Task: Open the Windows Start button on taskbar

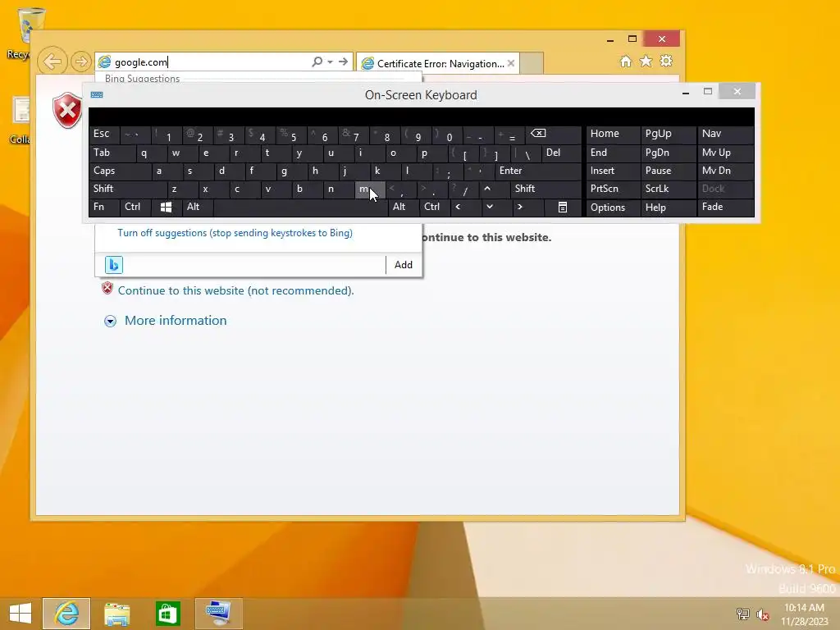Action: [x=20, y=614]
